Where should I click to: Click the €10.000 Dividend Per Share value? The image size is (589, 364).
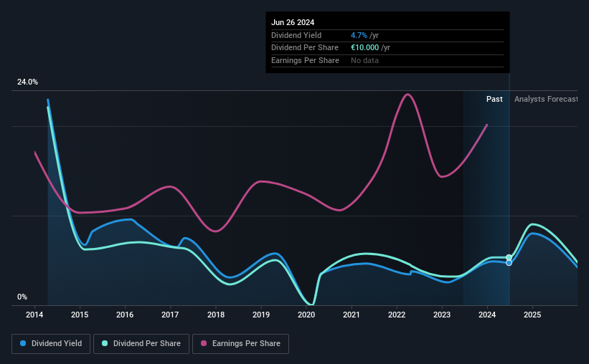tap(364, 48)
